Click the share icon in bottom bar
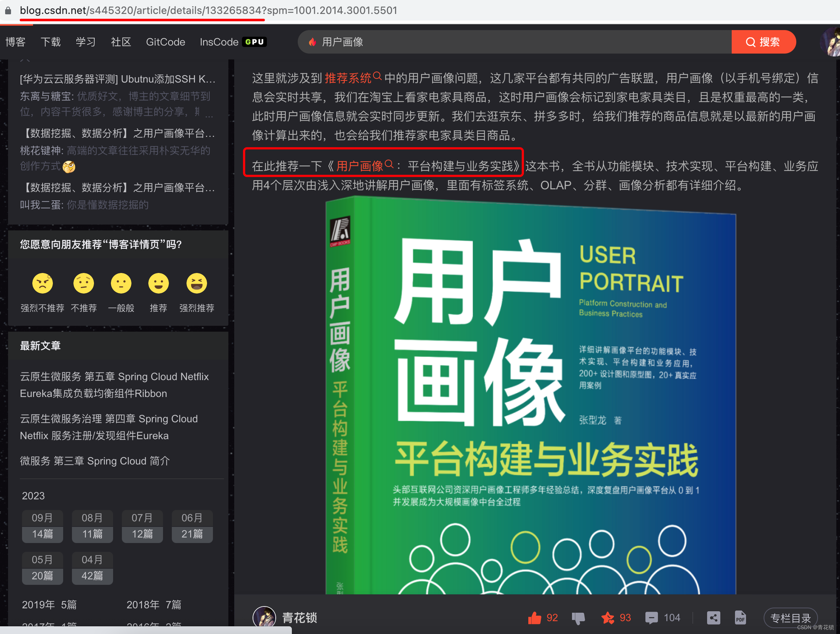 [713, 618]
